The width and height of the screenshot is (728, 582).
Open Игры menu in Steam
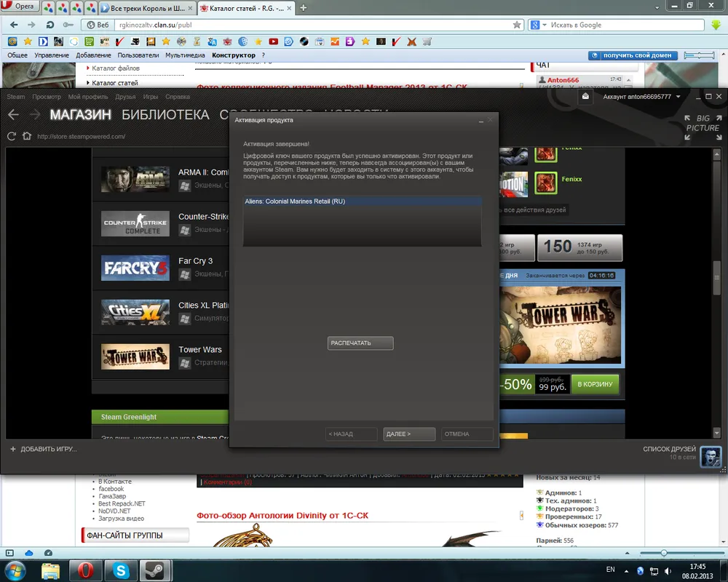(151, 97)
